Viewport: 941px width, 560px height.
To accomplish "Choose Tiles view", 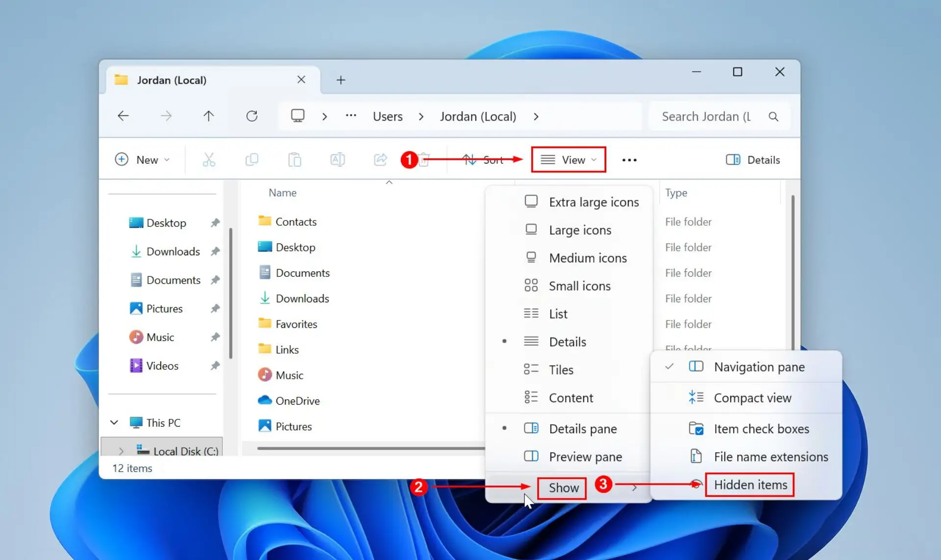I will click(569, 370).
